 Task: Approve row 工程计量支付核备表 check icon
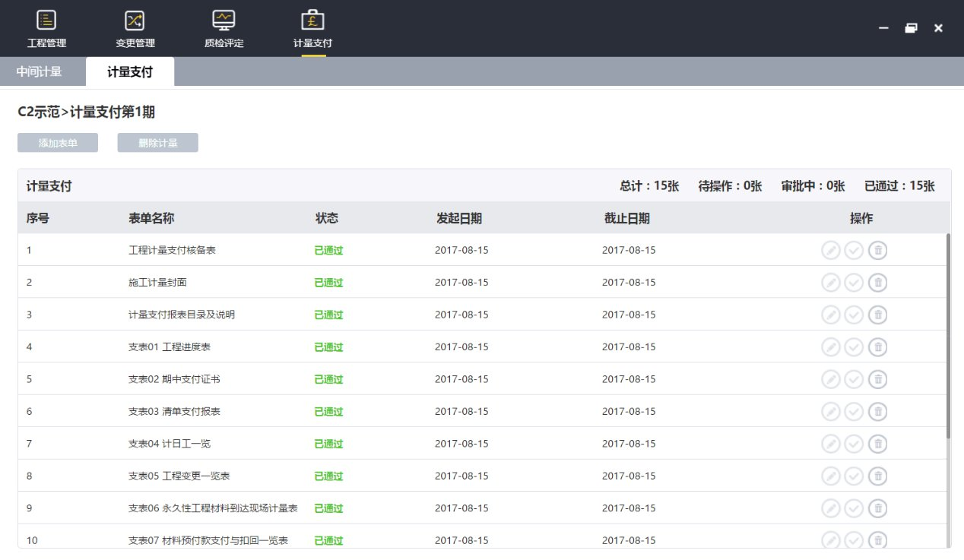pos(854,250)
